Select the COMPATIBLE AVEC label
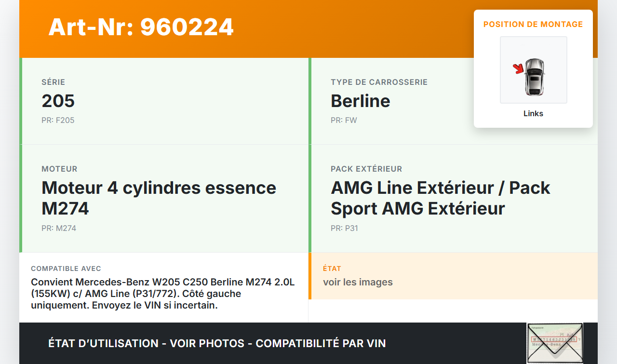 [66, 269]
